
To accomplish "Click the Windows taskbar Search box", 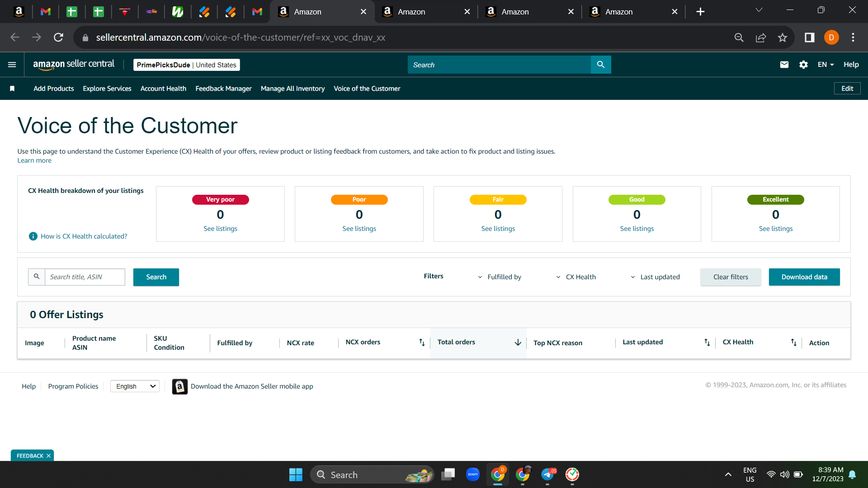I will point(372,474).
